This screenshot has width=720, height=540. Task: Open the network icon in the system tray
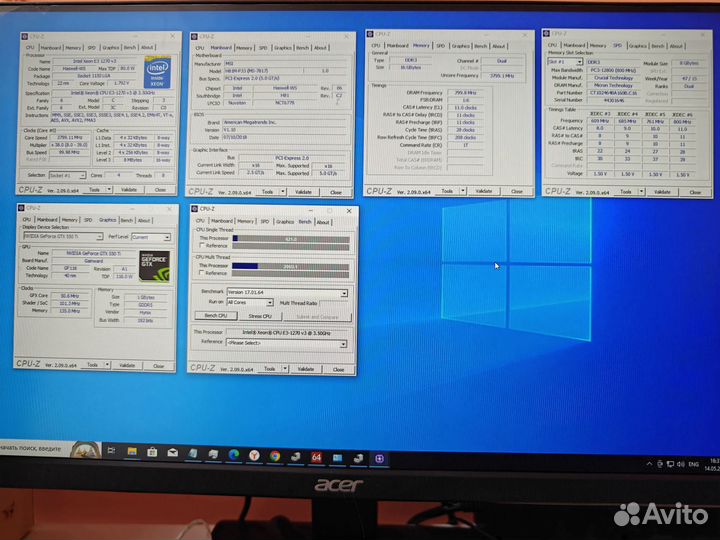pyautogui.click(x=670, y=464)
